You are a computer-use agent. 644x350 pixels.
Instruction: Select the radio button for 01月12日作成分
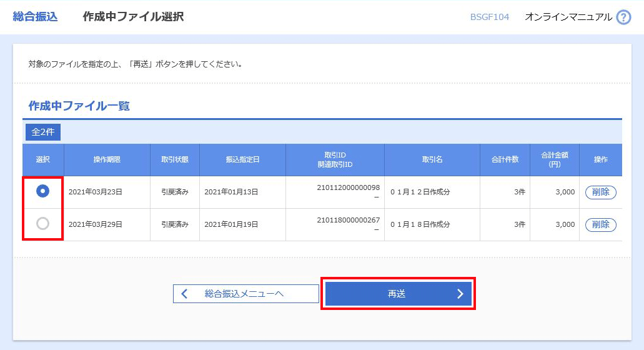42,192
